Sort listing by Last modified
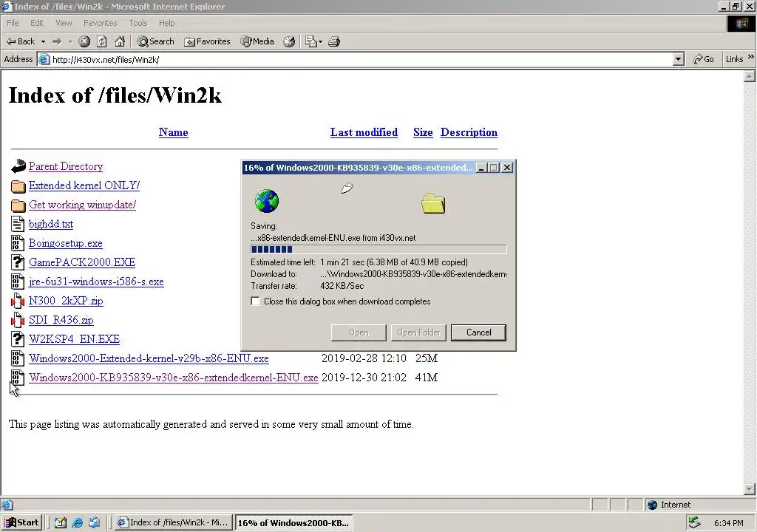Viewport: 757px width, 532px height. (x=364, y=132)
